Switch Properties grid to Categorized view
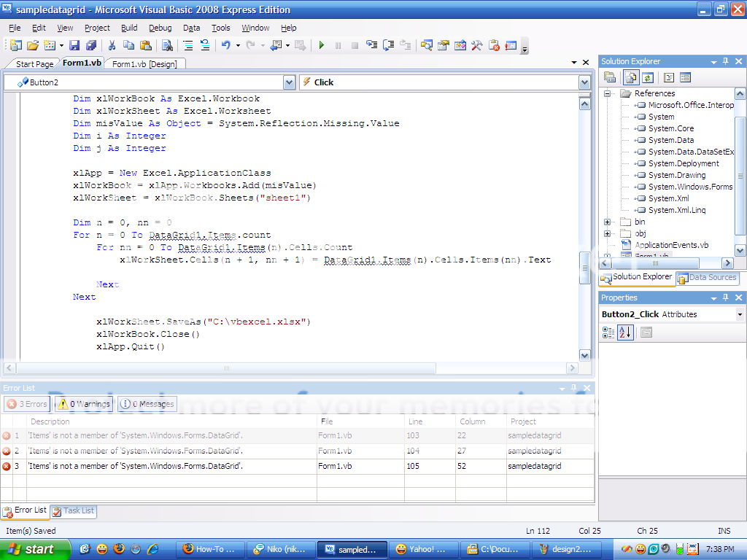The image size is (747, 560). click(x=608, y=332)
